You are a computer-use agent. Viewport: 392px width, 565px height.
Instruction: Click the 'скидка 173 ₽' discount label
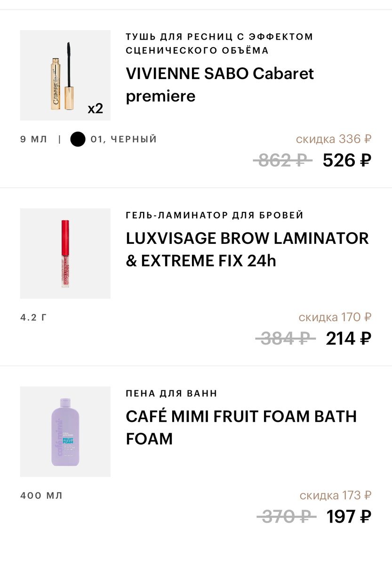click(335, 495)
